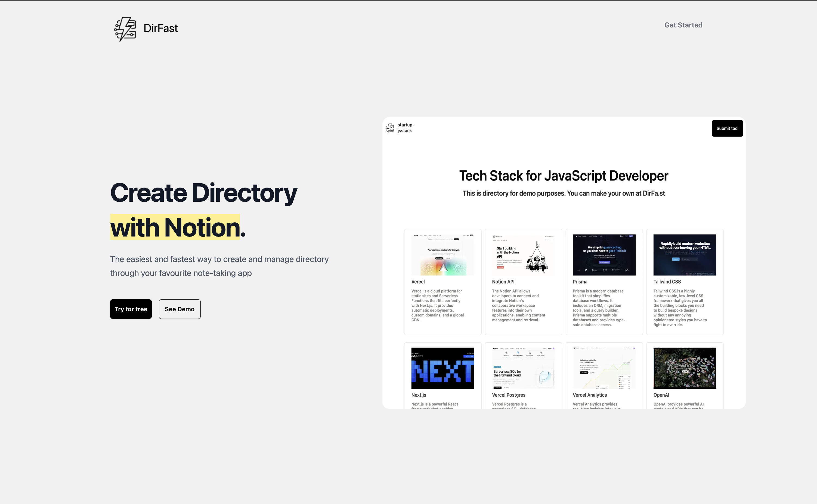
Task: Open the Vercel card thumbnail
Action: click(x=442, y=255)
